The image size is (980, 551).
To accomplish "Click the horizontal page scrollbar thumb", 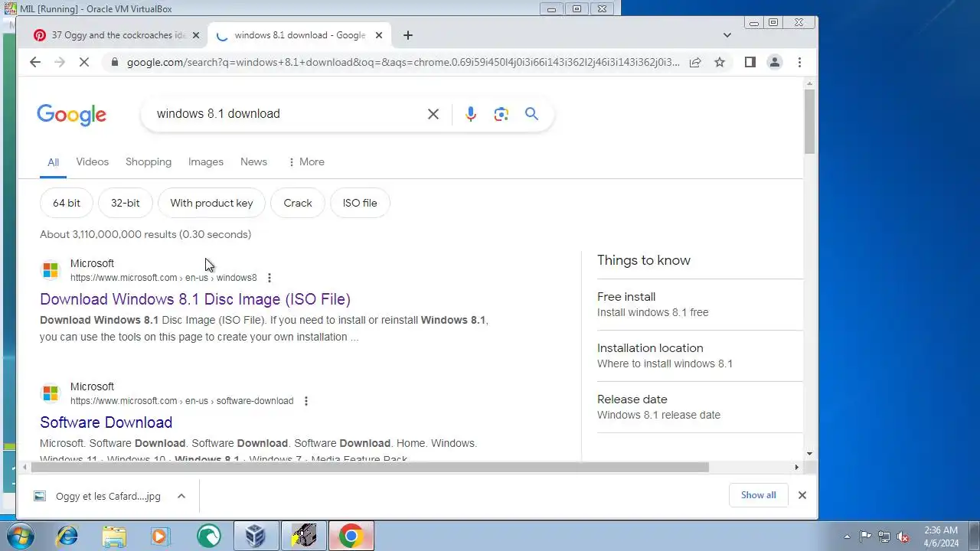I will click(371, 468).
